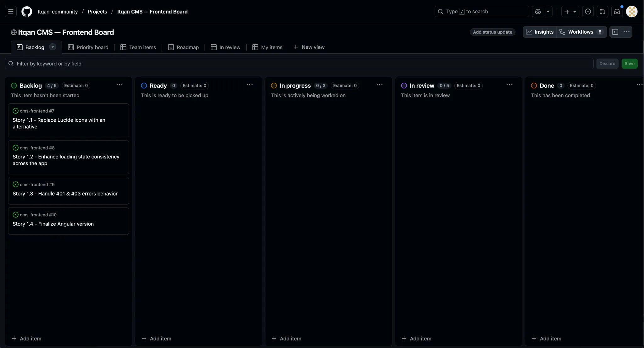Click the green Save button
644x348 pixels.
tap(629, 64)
